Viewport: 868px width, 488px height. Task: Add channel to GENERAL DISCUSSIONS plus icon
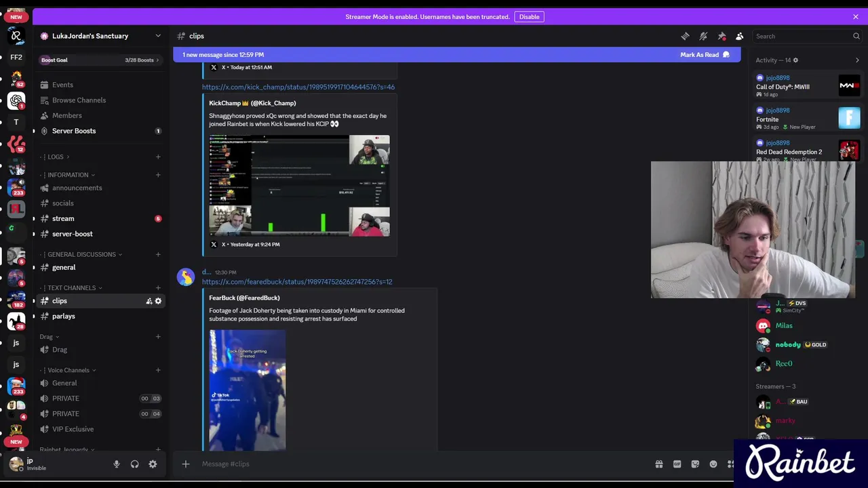[x=158, y=254]
